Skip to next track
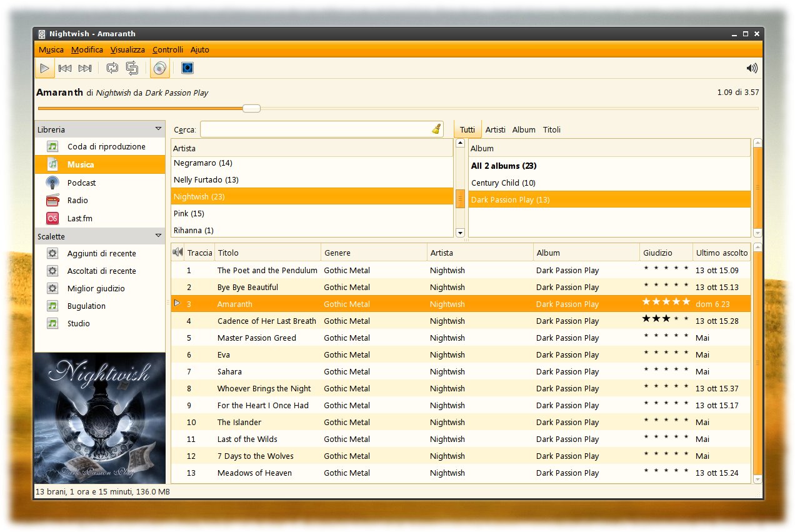This screenshot has width=795, height=532. [x=85, y=68]
